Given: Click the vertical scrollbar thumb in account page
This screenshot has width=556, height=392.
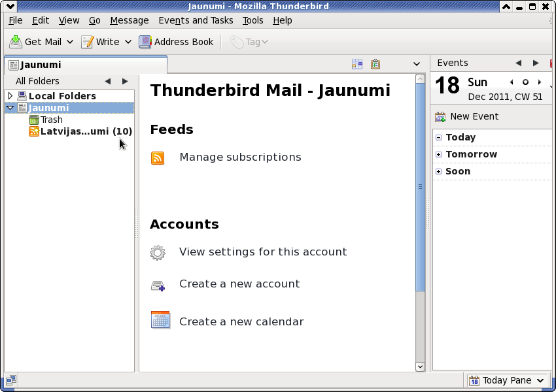Looking at the screenshot, I should click(x=420, y=187).
